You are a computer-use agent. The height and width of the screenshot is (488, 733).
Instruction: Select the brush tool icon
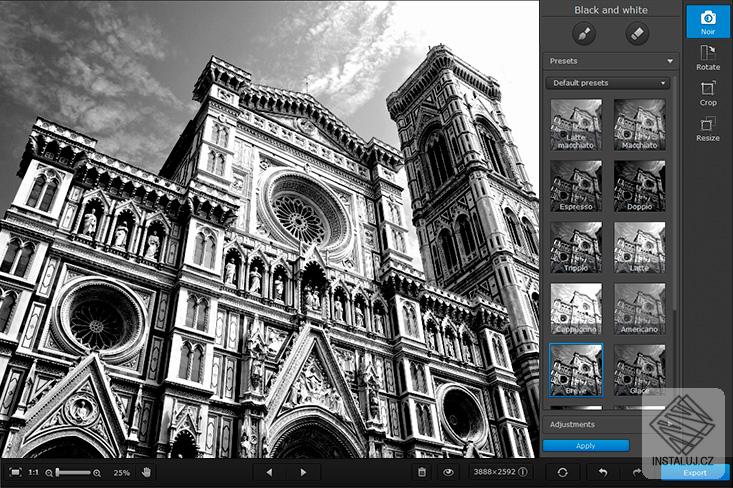[x=584, y=34]
